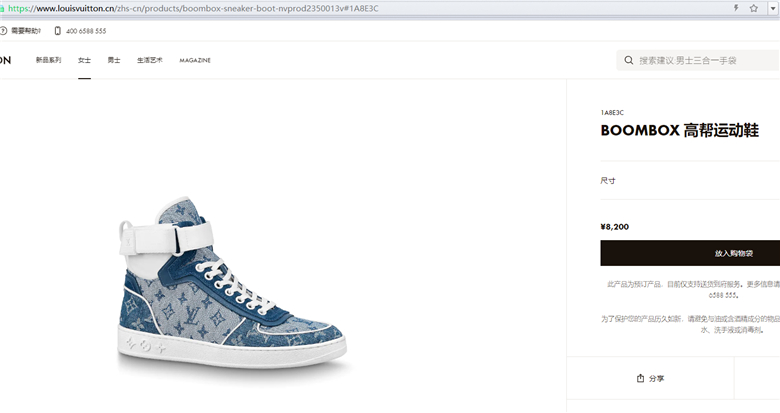The image size is (780, 413).
Task: Open the 男士 menu
Action: pyautogui.click(x=114, y=60)
